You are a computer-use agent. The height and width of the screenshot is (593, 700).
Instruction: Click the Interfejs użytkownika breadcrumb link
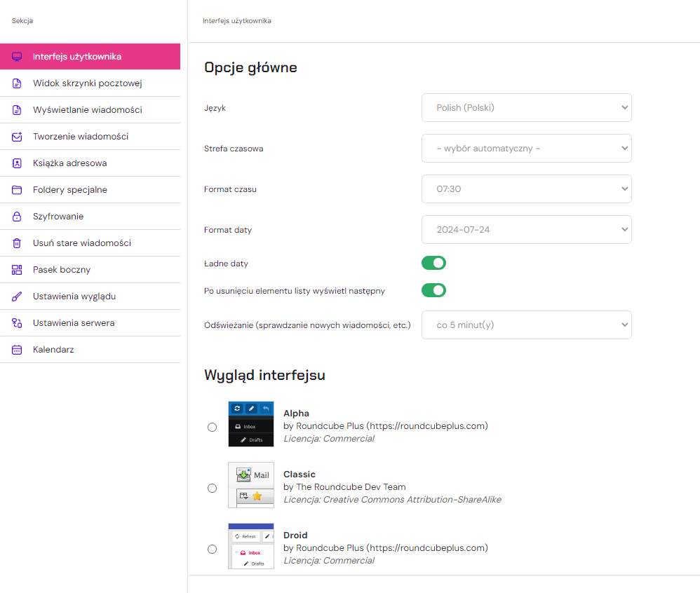237,21
